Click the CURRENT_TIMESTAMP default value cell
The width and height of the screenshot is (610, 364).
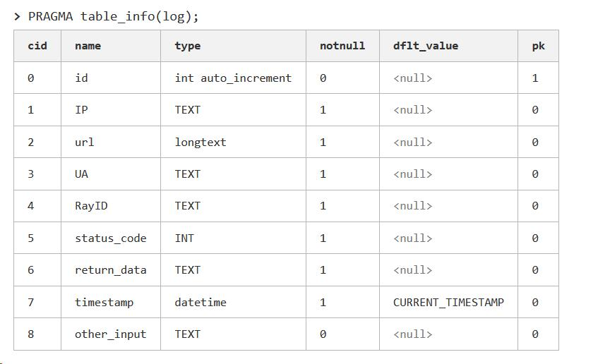click(x=448, y=303)
